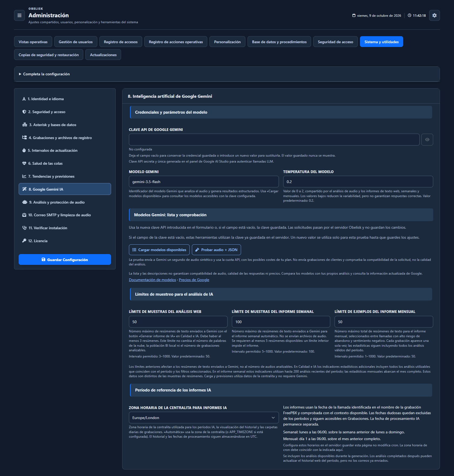Click the key icon for Licencia
Viewport: 454px width, 476px height.
pyautogui.click(x=24, y=241)
